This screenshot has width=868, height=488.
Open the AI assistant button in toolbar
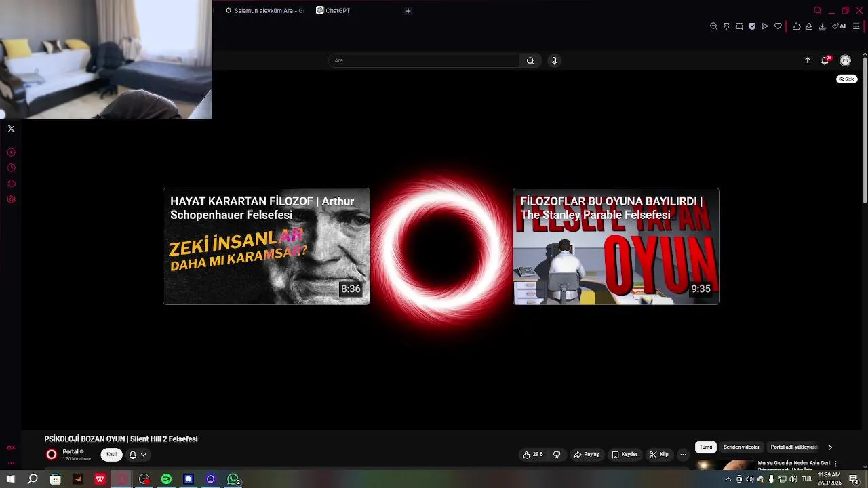click(x=840, y=26)
